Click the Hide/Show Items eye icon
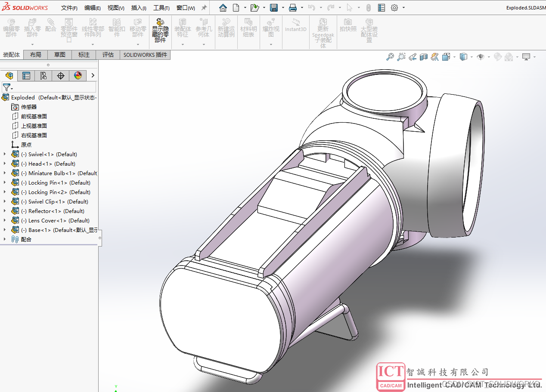Viewport: 546px width, 392px height. pos(481,56)
